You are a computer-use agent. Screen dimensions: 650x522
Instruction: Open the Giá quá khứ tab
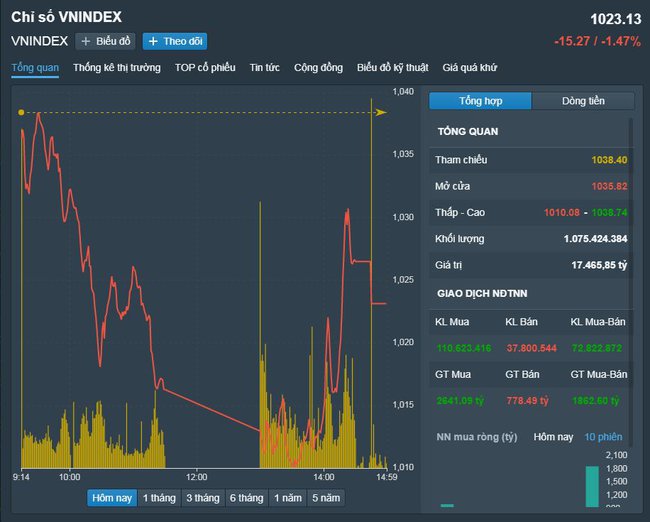pos(470,68)
